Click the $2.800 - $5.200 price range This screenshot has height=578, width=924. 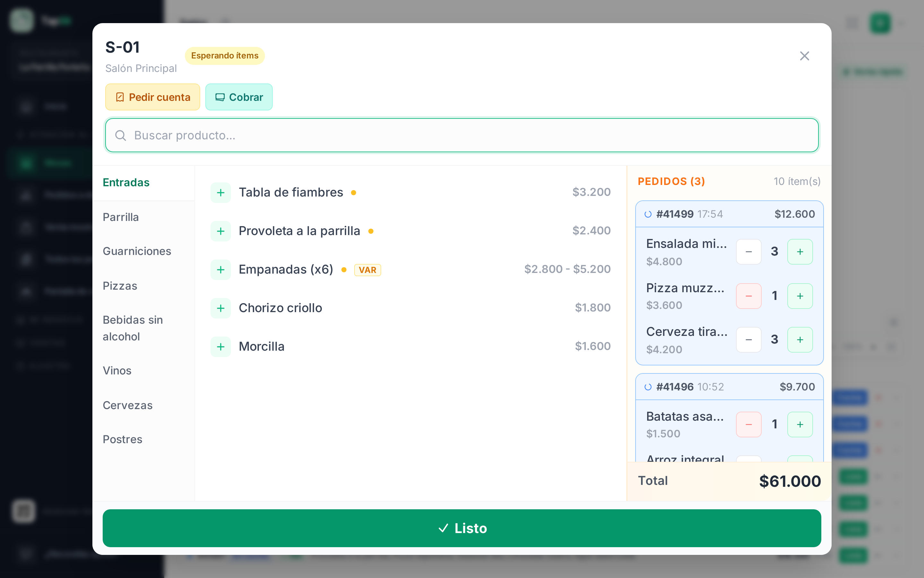point(567,269)
